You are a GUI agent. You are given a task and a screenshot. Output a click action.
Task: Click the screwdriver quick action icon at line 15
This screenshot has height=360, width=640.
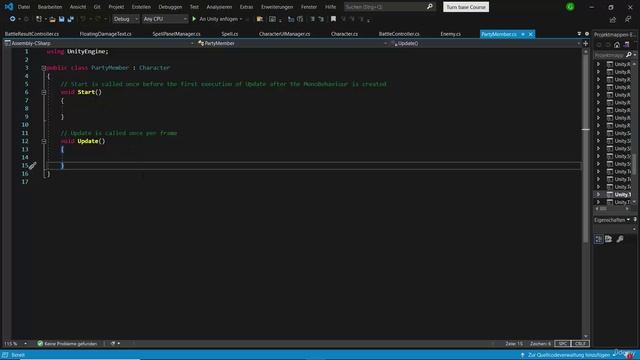pos(32,165)
